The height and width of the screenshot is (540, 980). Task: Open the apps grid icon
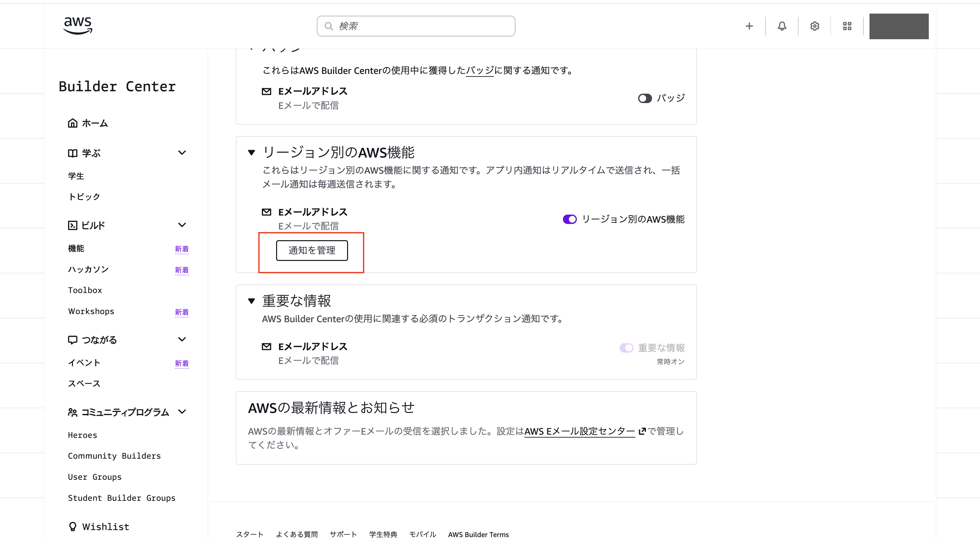(x=847, y=26)
